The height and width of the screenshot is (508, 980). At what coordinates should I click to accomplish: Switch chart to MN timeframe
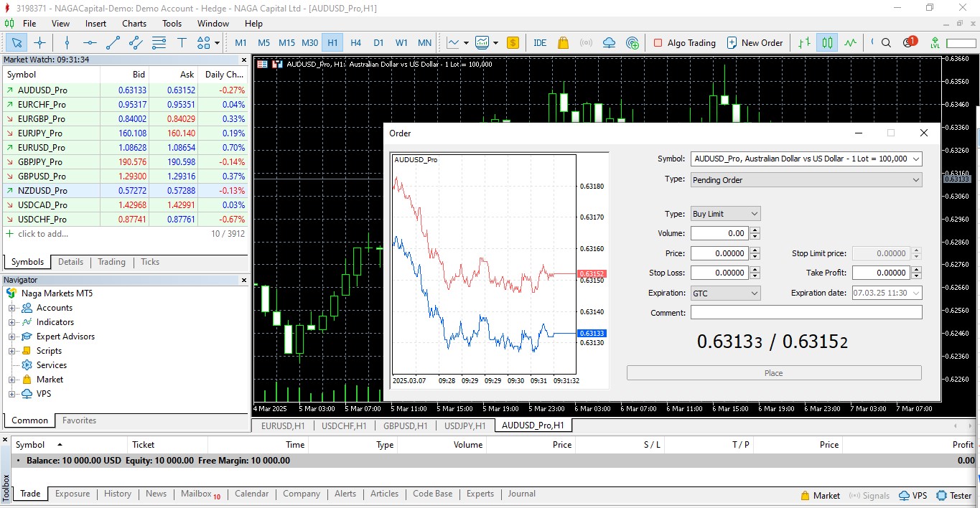pyautogui.click(x=424, y=43)
